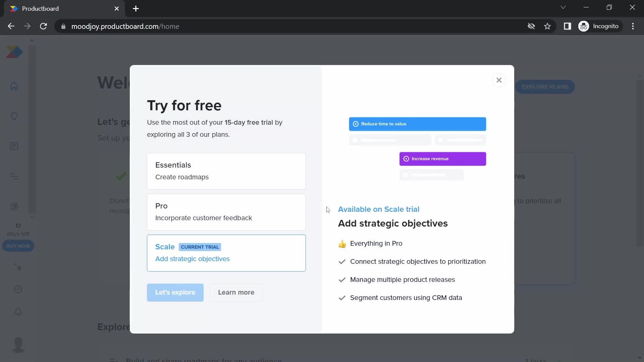
Task: Open the browser side panel icon
Action: tap(567, 26)
